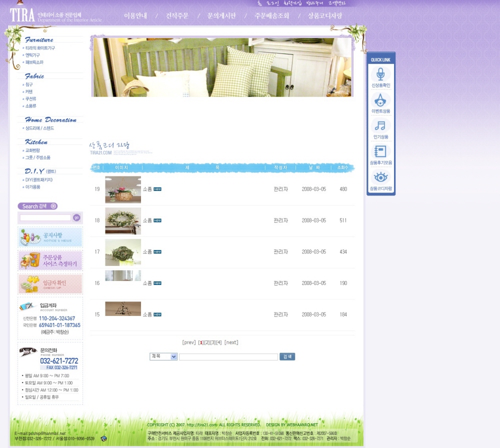Open 인기상품 music note quick link
Image resolution: width=500 pixels, height=448 pixels.
pyautogui.click(x=380, y=128)
